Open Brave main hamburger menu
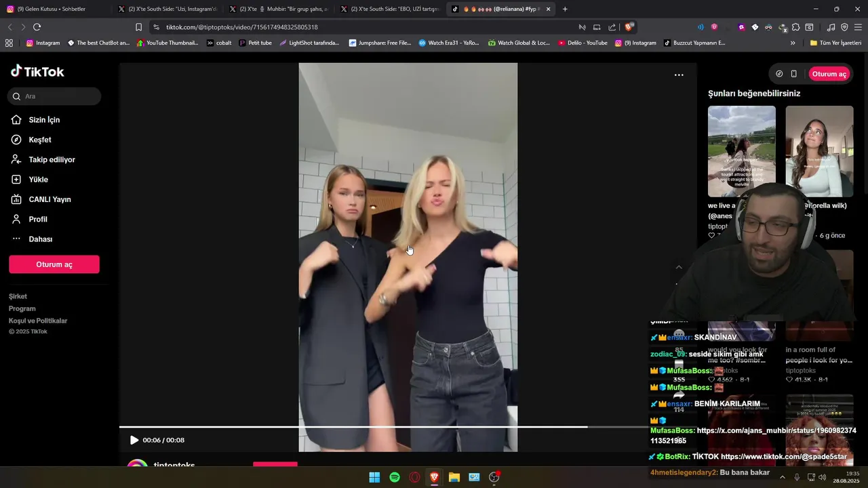 coord(859,27)
